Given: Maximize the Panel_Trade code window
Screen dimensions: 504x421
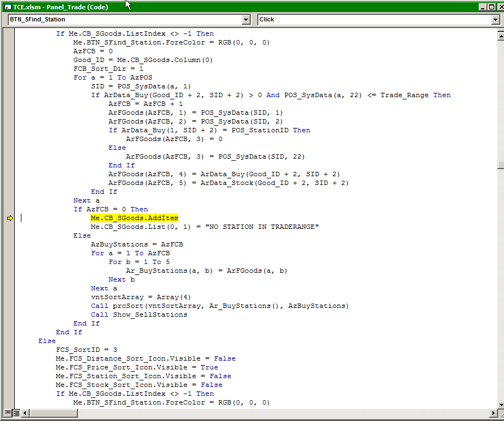Looking at the screenshot, I should click(491, 7).
